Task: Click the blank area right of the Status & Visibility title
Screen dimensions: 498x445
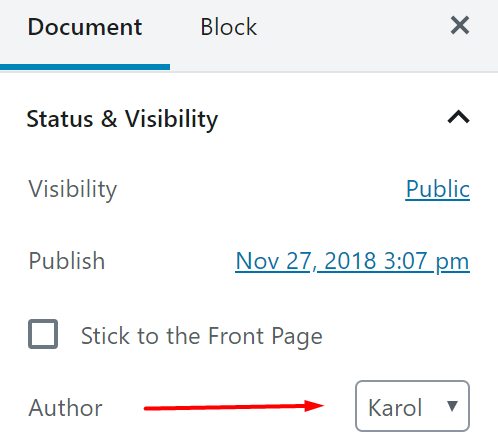Action: point(332,118)
